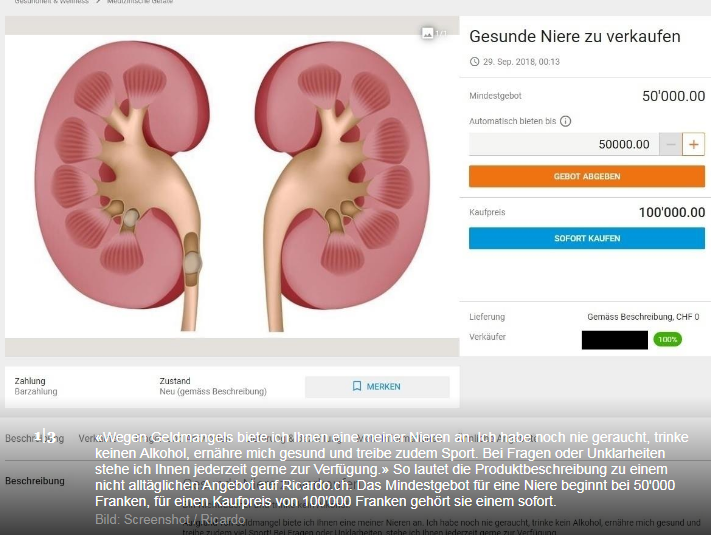The image size is (711, 535).
Task: Click the bid amount input field
Action: pyautogui.click(x=563, y=144)
